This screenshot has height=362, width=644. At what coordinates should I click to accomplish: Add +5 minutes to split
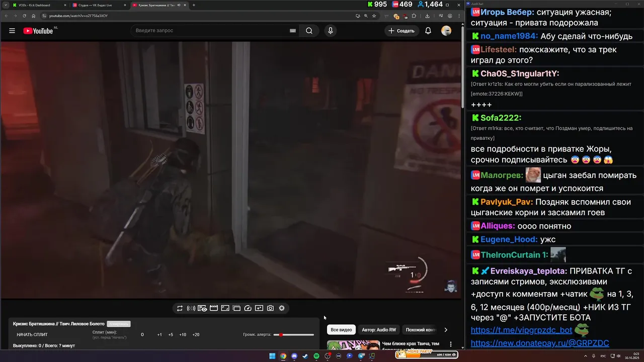tap(171, 335)
